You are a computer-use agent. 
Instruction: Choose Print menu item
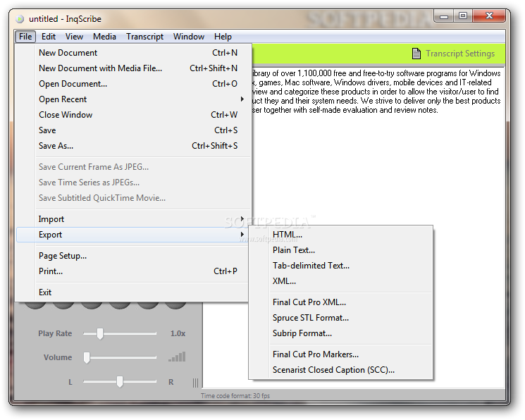click(x=133, y=271)
